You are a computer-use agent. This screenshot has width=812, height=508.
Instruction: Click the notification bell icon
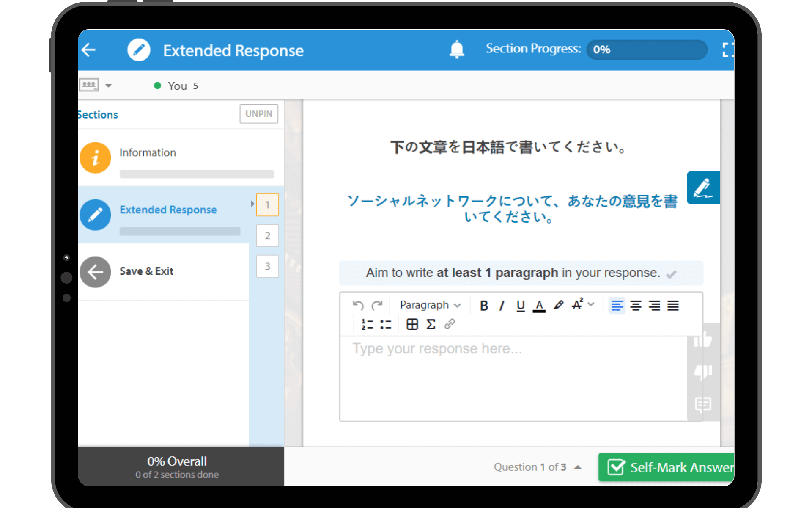(x=456, y=50)
